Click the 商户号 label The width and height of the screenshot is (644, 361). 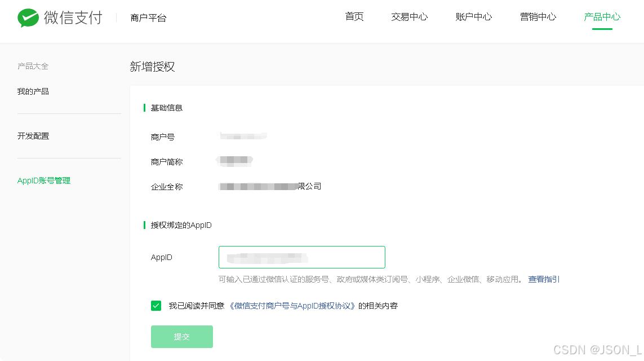[x=163, y=137]
